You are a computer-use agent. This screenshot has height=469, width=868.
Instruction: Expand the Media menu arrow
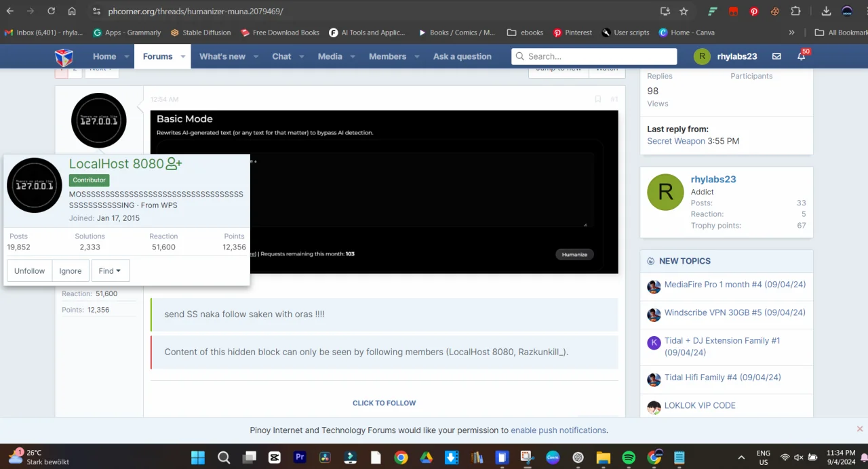click(353, 57)
